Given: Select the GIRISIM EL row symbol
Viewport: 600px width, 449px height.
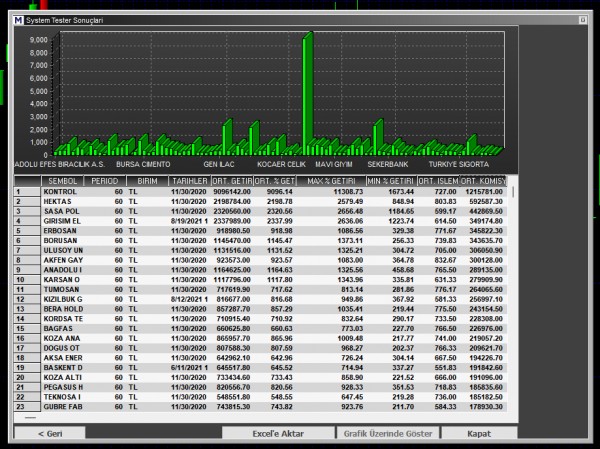Looking at the screenshot, I should (62, 221).
